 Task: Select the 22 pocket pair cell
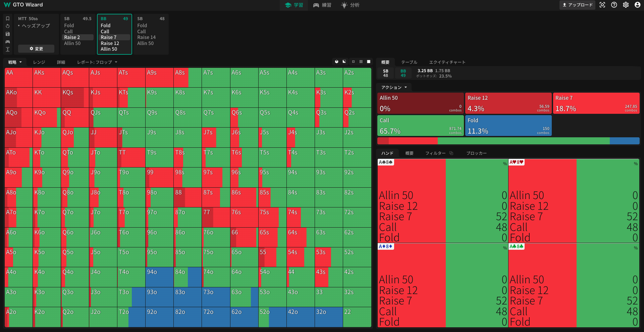coord(357,317)
